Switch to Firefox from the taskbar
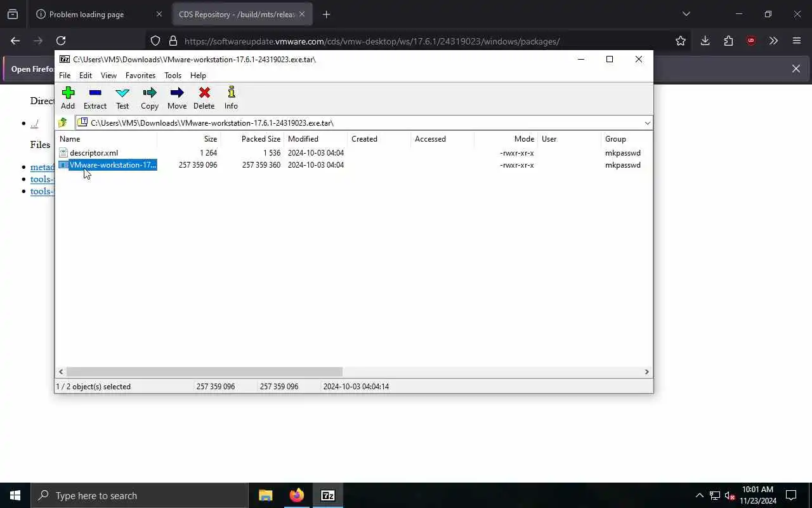Viewport: 812px width, 508px height. 296,495
